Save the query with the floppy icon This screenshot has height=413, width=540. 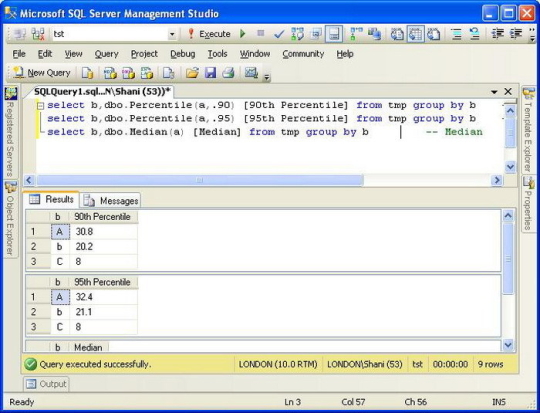[x=210, y=73]
